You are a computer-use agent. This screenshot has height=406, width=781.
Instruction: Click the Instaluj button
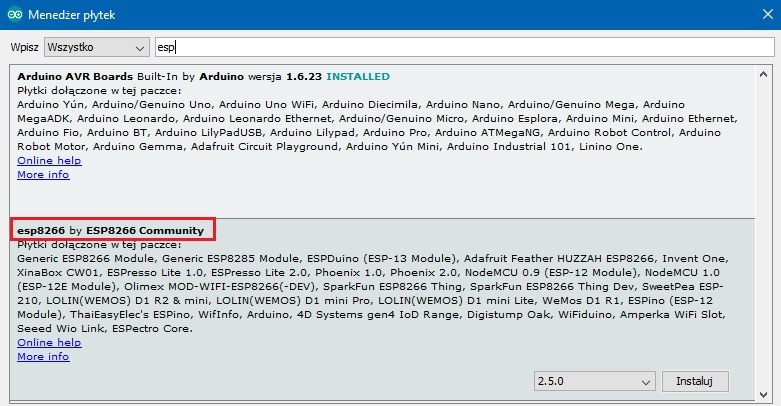point(695,381)
